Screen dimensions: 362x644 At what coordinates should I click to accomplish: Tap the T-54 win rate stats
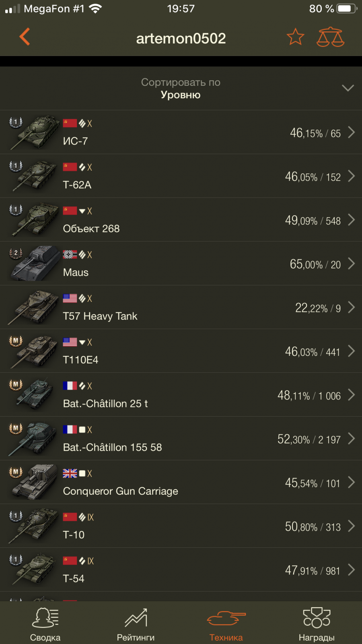point(313,570)
